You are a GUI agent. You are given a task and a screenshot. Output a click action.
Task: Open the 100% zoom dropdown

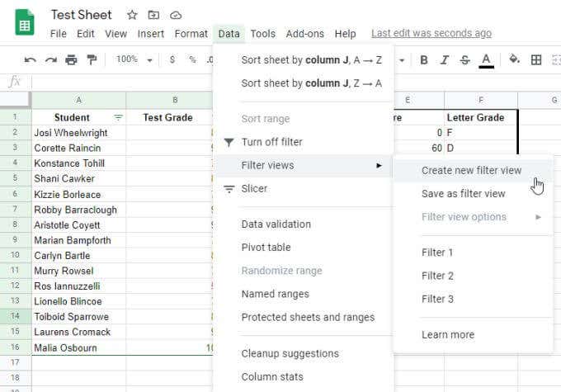coord(134,59)
